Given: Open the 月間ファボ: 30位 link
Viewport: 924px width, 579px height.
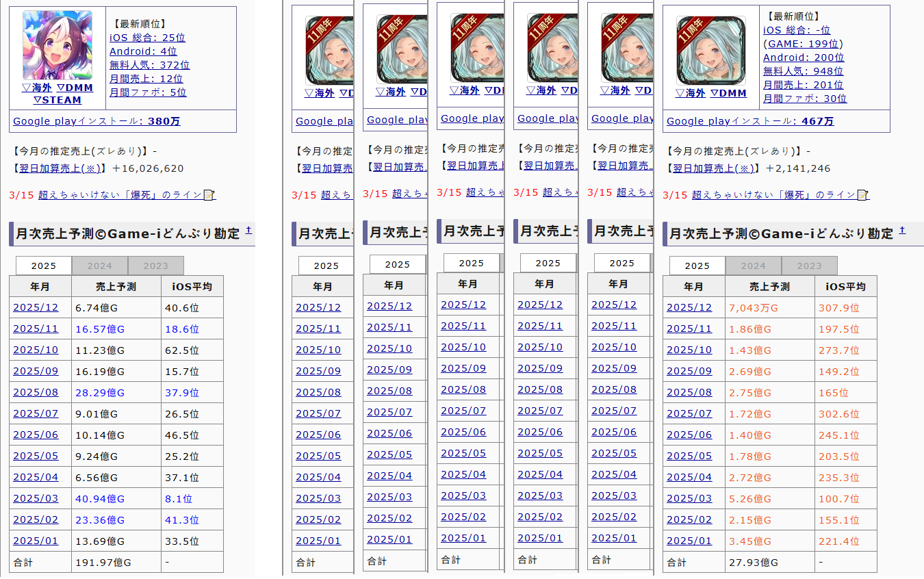Looking at the screenshot, I should coord(805,99).
